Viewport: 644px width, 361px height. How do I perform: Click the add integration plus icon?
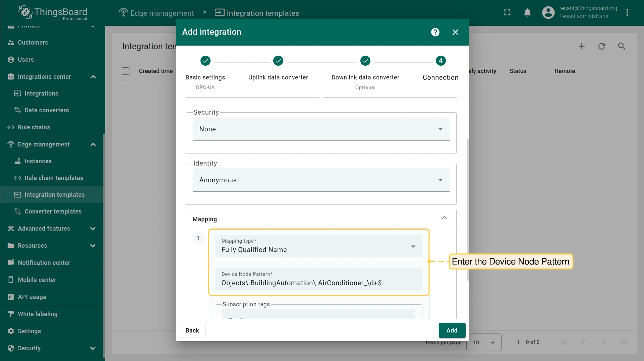click(582, 46)
